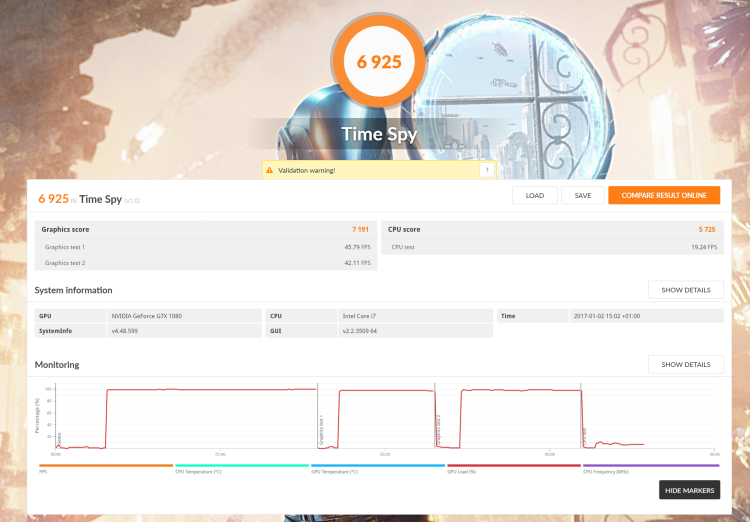
Task: Click the SAVE button
Action: click(x=583, y=195)
